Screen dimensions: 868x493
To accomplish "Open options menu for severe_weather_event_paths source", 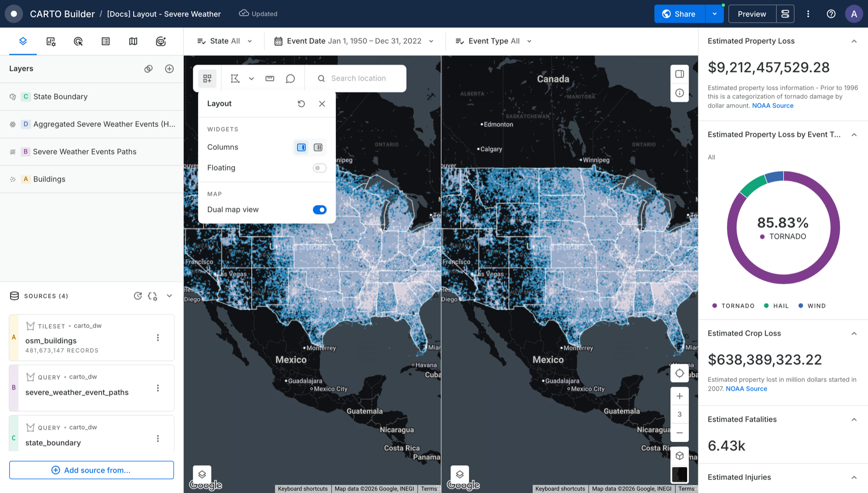I will 158,388.
